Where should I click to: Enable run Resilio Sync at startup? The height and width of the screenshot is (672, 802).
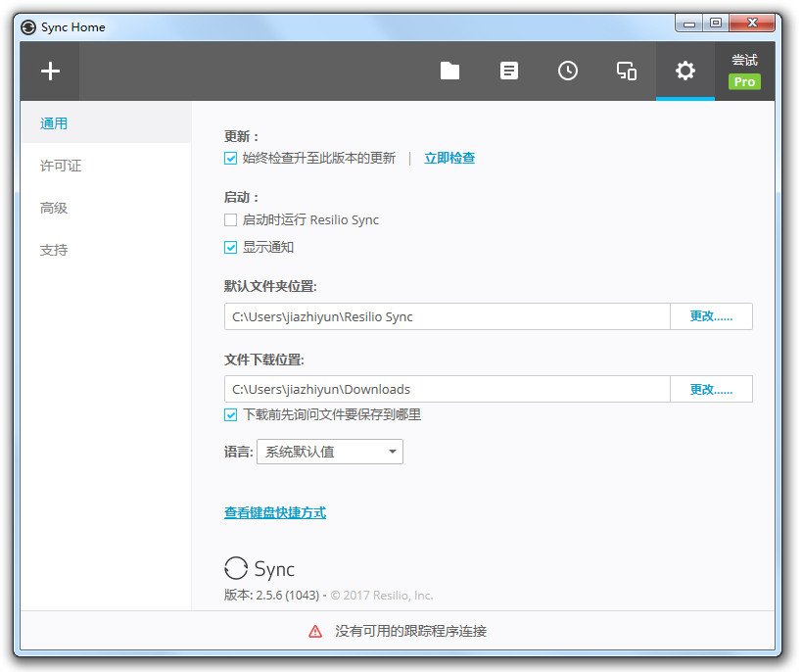(x=230, y=219)
